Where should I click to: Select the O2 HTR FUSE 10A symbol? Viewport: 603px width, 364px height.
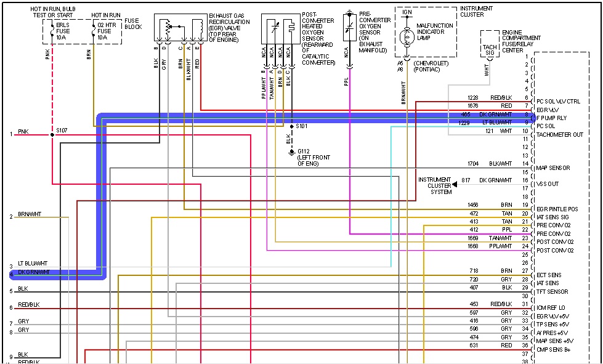[x=97, y=29]
